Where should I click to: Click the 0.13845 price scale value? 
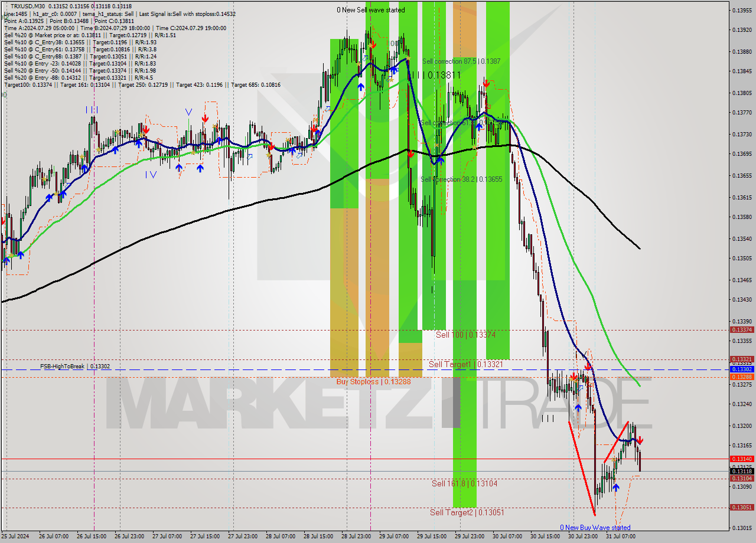742,71
